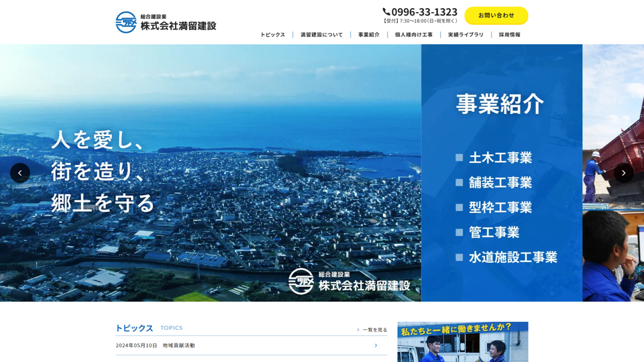This screenshot has height=362, width=644.
Task: Click 水道施設工事業 in business list
Action: (x=513, y=257)
